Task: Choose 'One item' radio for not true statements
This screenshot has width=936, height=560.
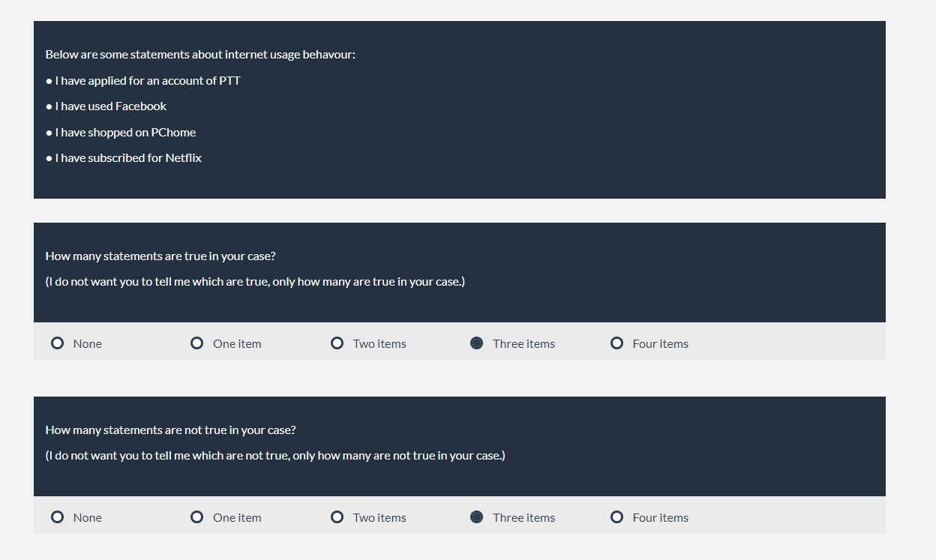Action: [x=197, y=517]
